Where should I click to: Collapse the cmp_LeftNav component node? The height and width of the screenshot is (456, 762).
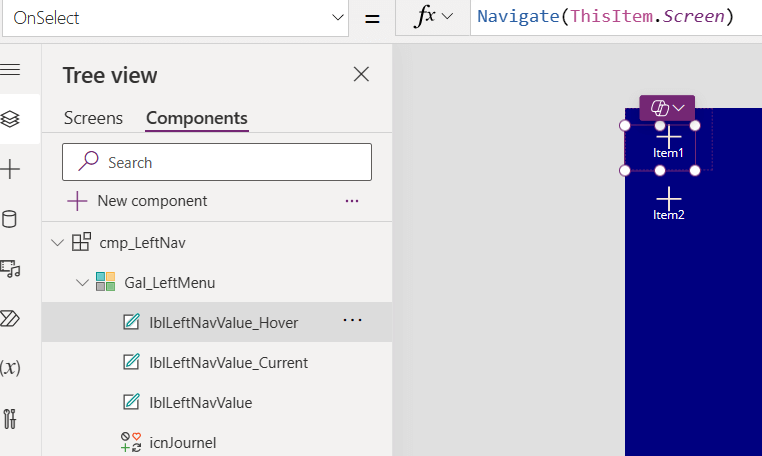tap(57, 242)
